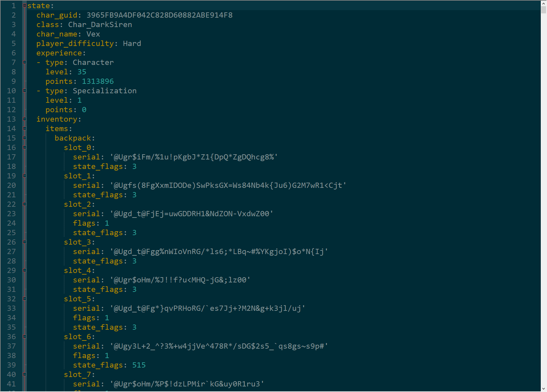Collapse the slot_7 fold marker

(x=24, y=374)
